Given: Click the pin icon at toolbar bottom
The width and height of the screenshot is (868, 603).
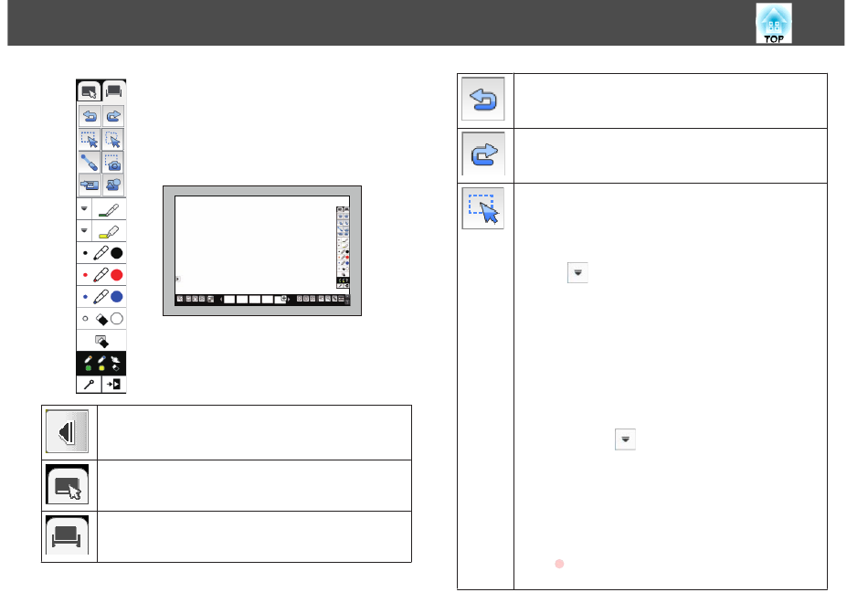Looking at the screenshot, I should point(90,385).
